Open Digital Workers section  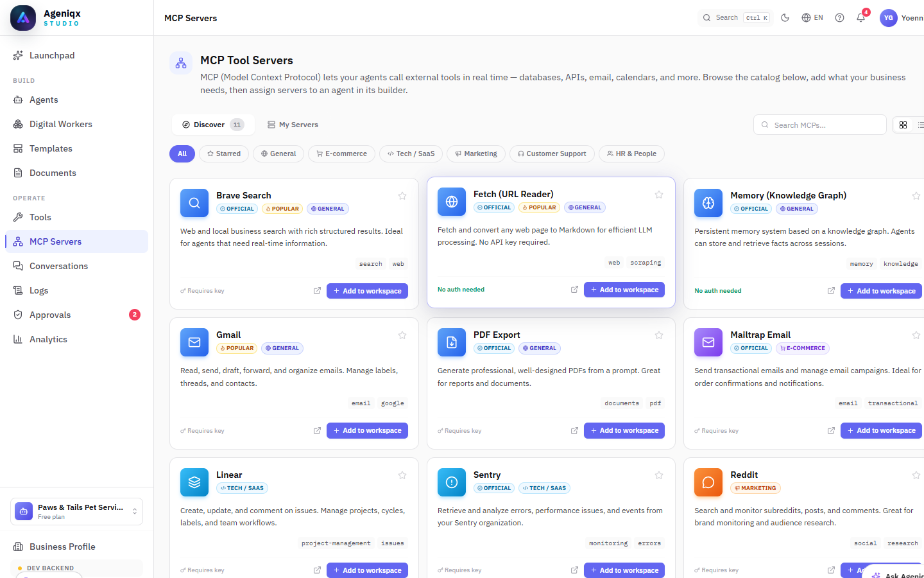pyautogui.click(x=77, y=124)
